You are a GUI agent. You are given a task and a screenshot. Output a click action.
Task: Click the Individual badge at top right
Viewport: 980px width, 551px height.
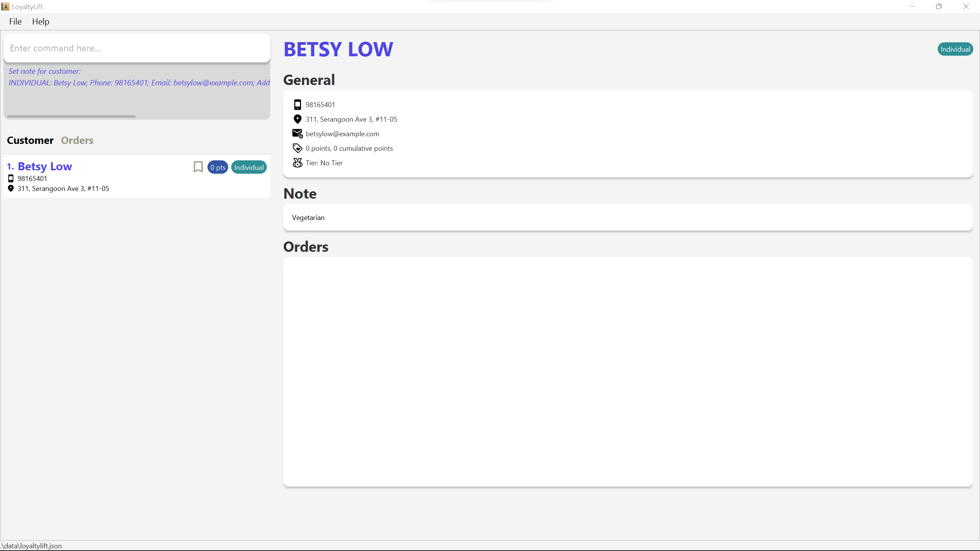click(955, 49)
